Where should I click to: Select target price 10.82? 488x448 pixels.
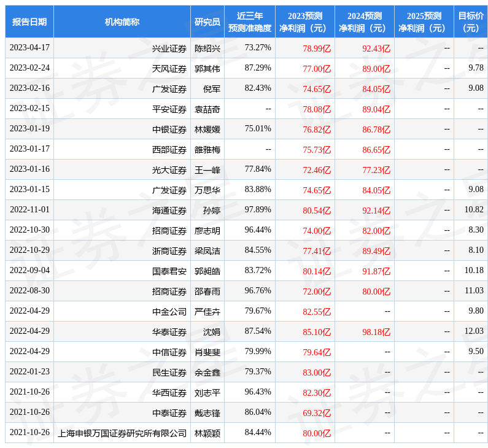(474, 209)
